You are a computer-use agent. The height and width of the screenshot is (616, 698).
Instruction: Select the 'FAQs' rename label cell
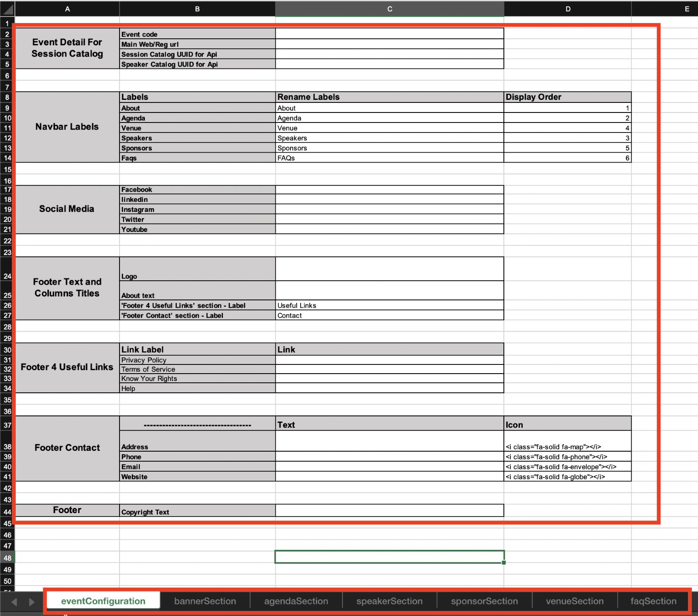[x=390, y=158]
